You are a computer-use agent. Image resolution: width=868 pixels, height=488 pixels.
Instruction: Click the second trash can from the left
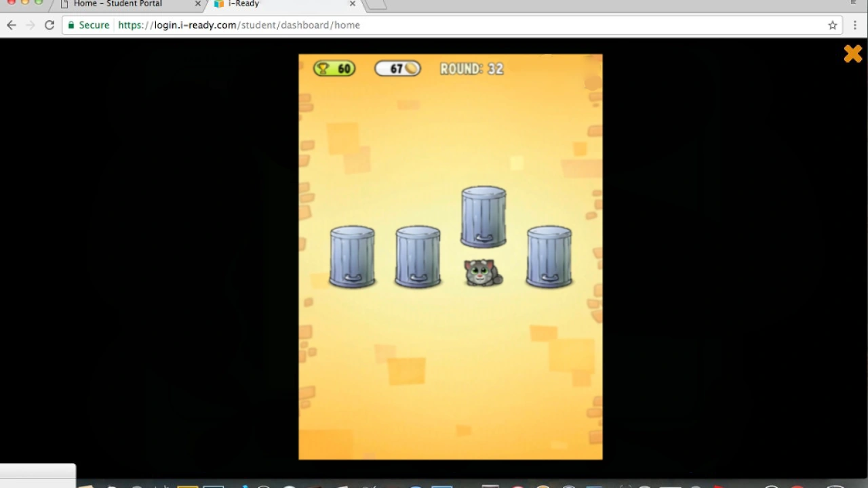(418, 258)
